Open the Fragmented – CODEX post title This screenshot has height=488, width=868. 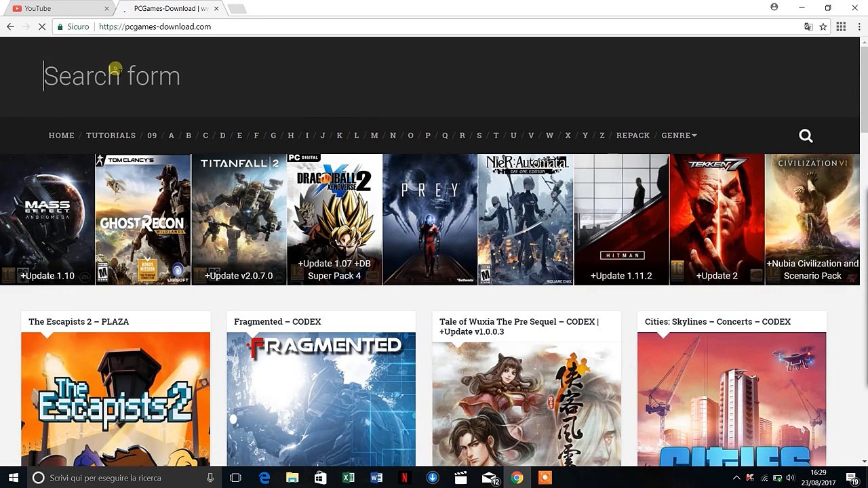coord(277,321)
